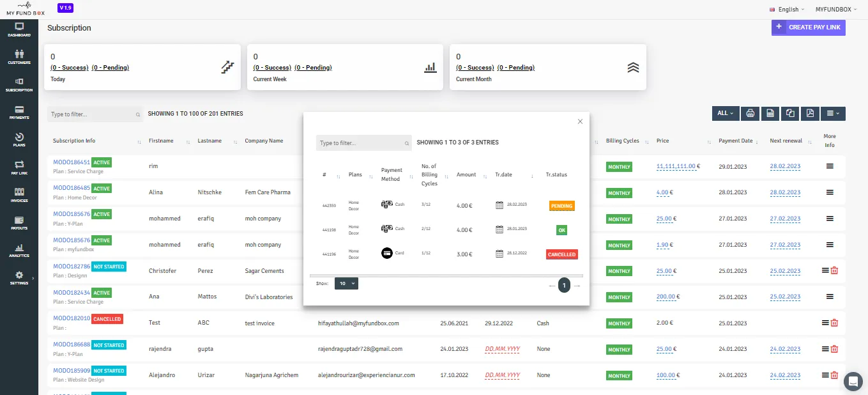Open column visibility dropdown menu
Image resolution: width=868 pixels, height=395 pixels.
[x=833, y=113]
